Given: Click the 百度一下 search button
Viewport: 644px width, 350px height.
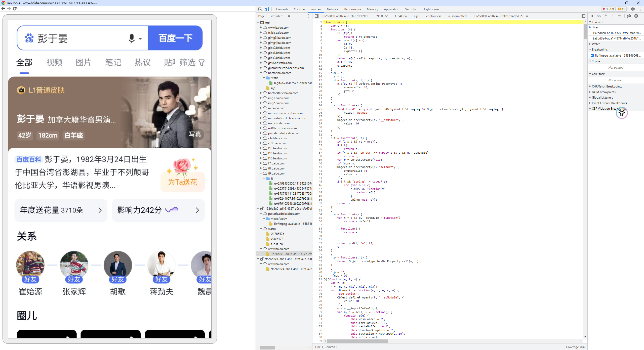Looking at the screenshot, I should pos(175,38).
